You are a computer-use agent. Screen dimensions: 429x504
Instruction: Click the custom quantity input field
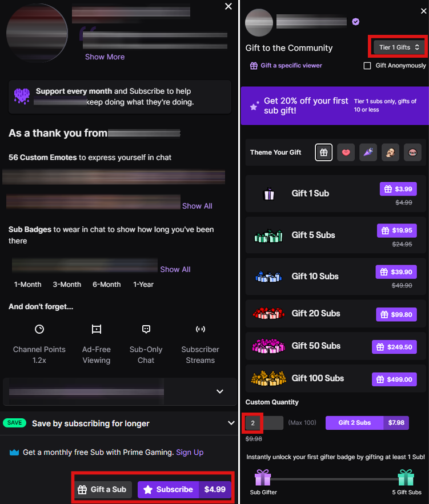click(263, 423)
